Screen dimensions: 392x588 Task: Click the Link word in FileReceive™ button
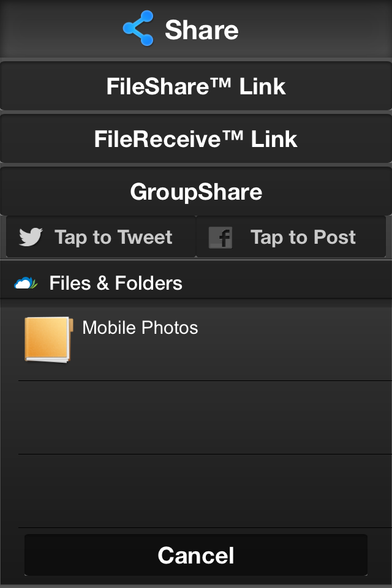pos(274,139)
